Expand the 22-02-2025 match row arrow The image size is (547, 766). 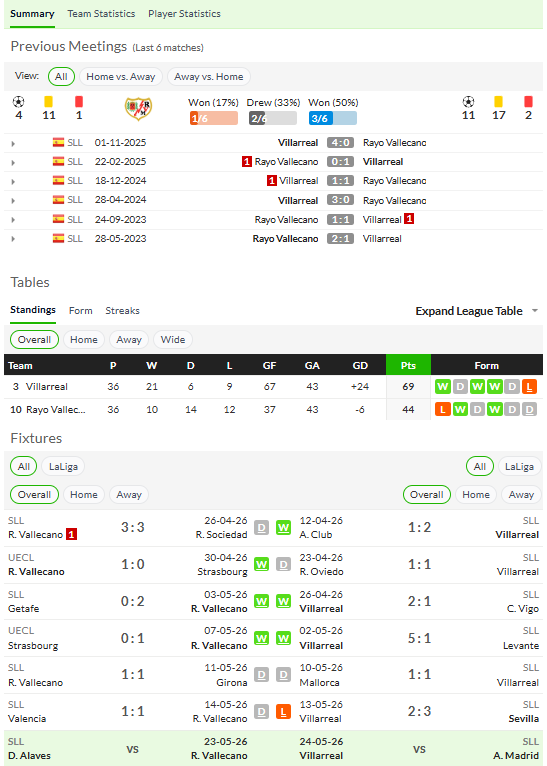tap(13, 162)
